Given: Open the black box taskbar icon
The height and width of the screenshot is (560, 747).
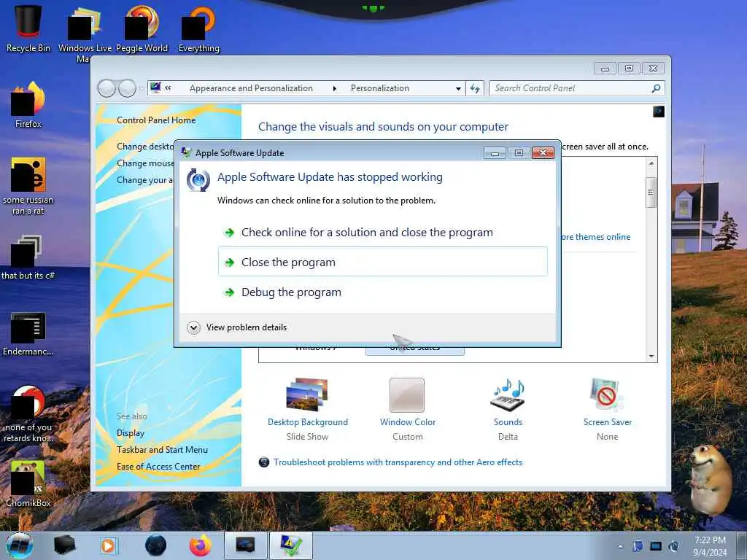Looking at the screenshot, I should 64,545.
